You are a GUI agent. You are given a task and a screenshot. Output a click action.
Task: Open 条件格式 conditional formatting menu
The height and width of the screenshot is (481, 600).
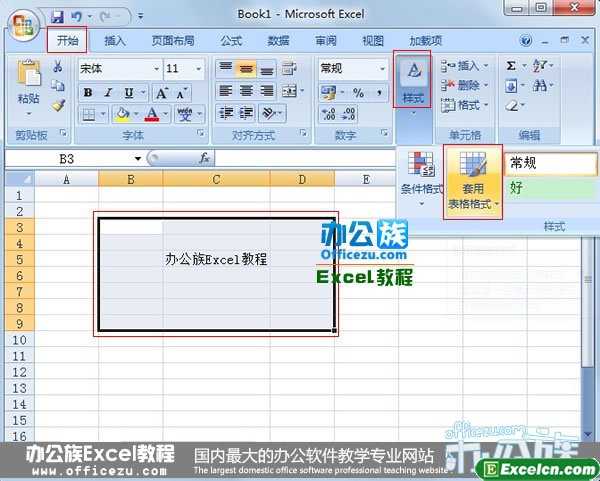421,179
